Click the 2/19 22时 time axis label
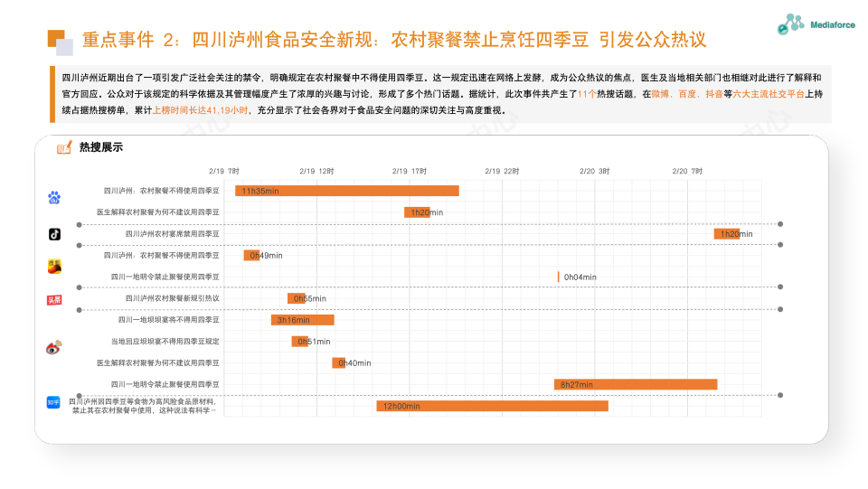Image resolution: width=868 pixels, height=489 pixels. (502, 172)
